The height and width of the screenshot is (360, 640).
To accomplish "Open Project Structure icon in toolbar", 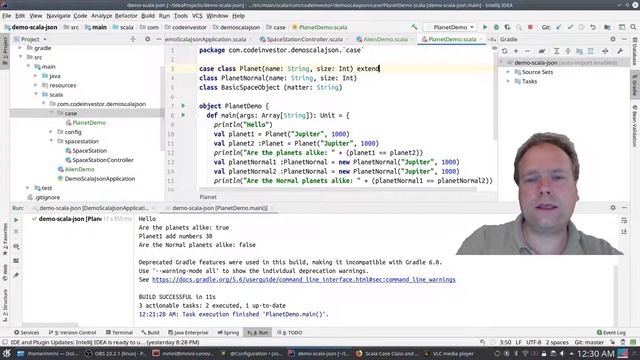I will [x=607, y=27].
